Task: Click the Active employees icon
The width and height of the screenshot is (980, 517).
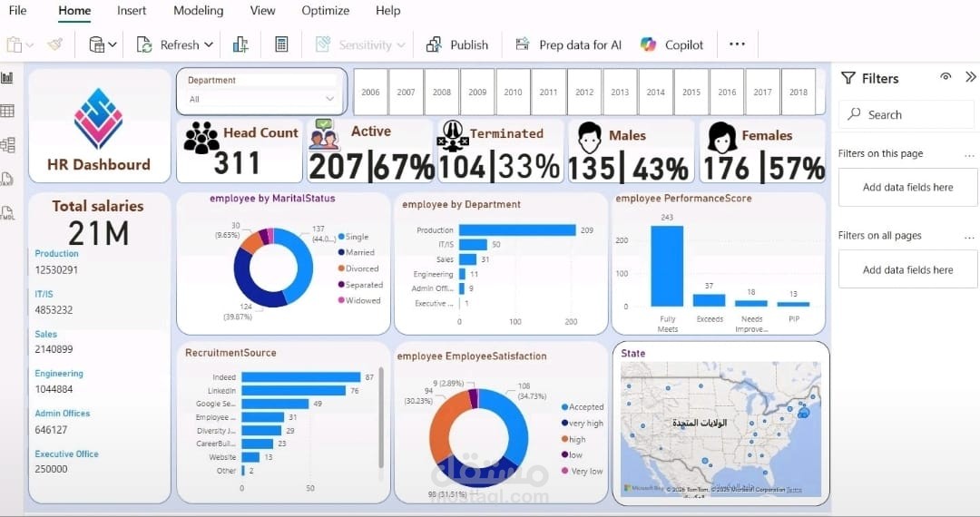Action: click(324, 135)
